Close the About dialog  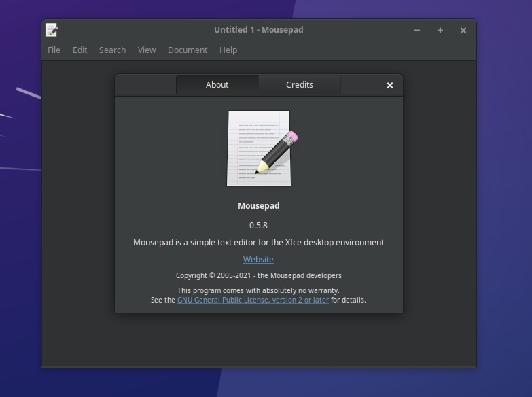click(390, 85)
